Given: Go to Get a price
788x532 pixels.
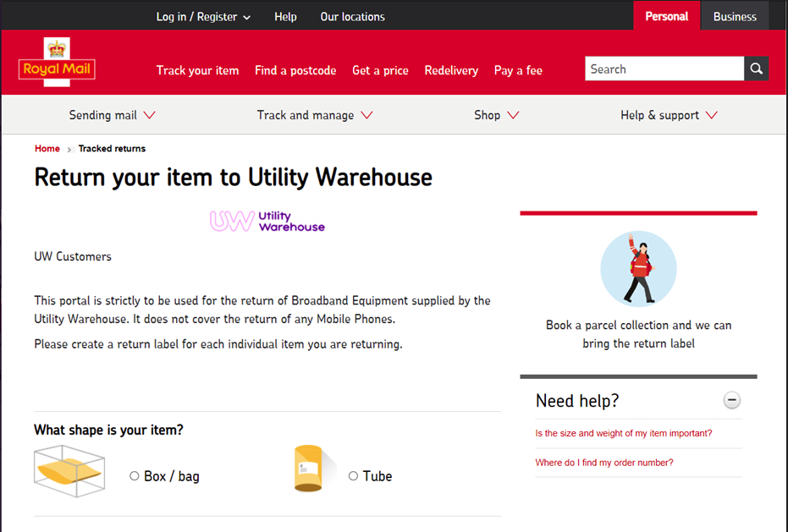Looking at the screenshot, I should click(380, 70).
